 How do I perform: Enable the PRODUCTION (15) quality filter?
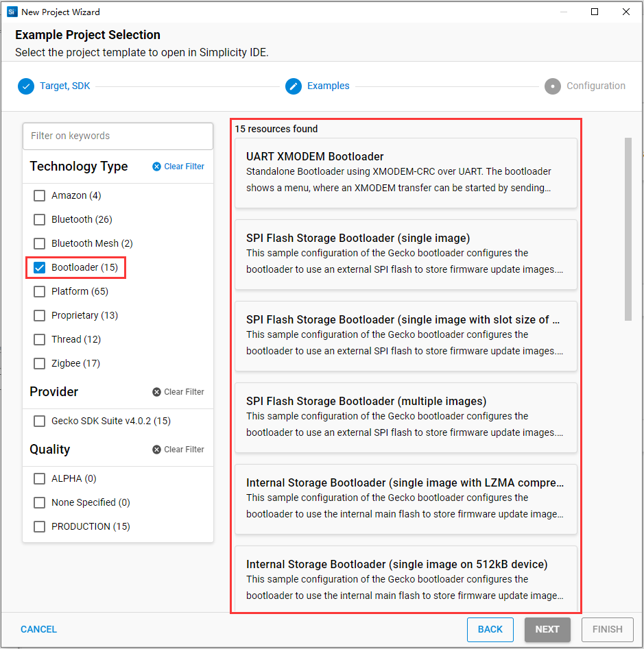(x=39, y=526)
